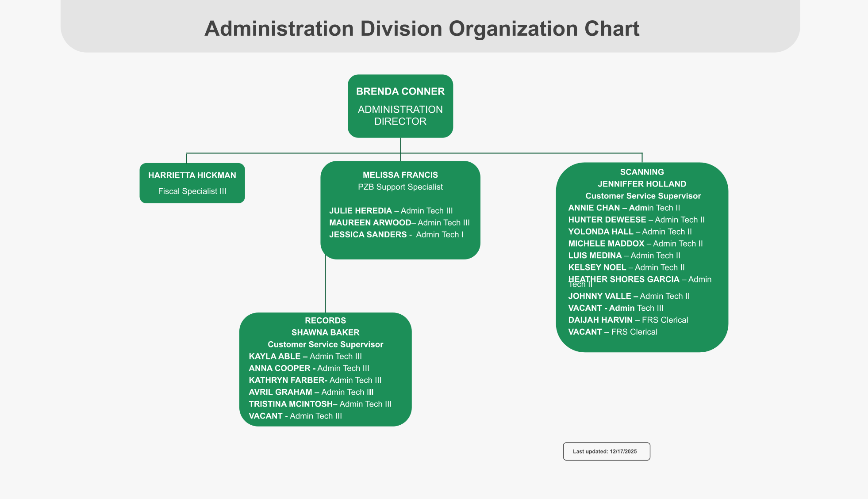Select the Harrietta Hickman Fiscal Specialist box

click(x=192, y=183)
